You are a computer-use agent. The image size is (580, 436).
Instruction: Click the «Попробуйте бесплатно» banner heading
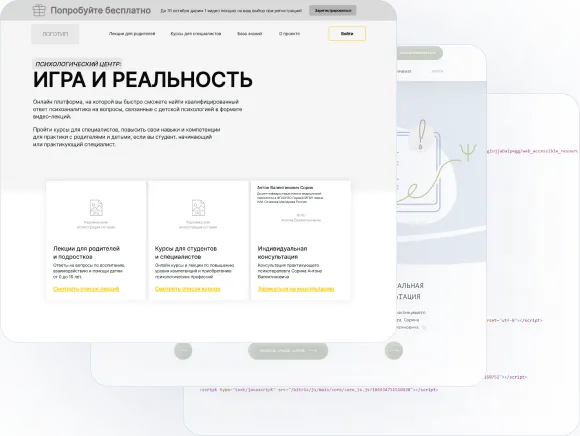tap(101, 10)
